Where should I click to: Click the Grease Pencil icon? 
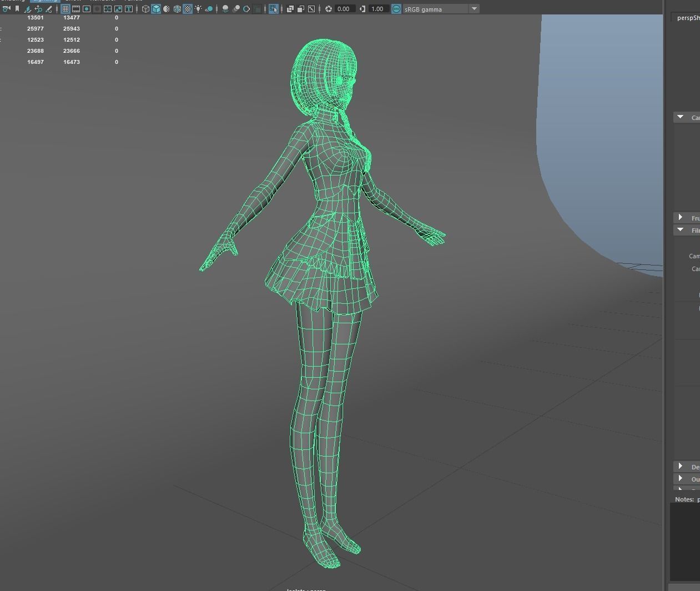pos(49,9)
